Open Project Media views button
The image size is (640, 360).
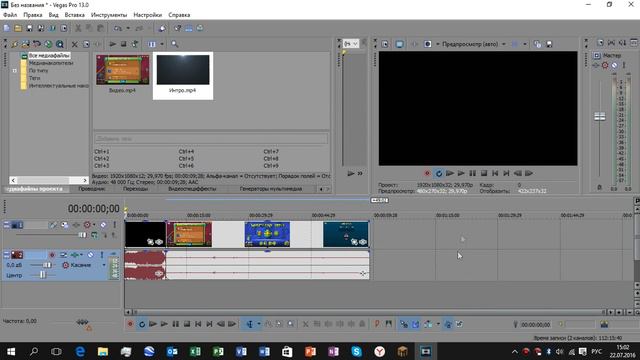[x=152, y=44]
